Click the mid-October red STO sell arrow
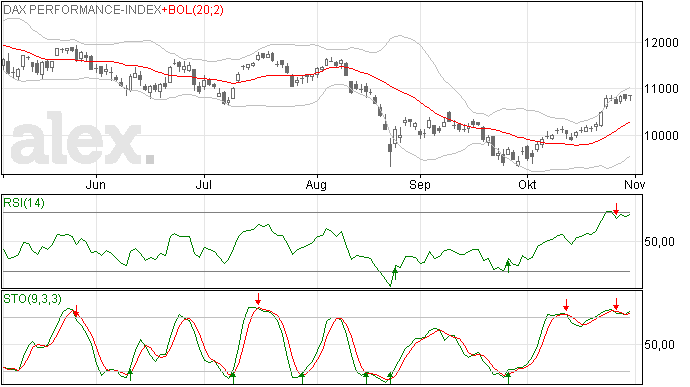 coord(566,305)
